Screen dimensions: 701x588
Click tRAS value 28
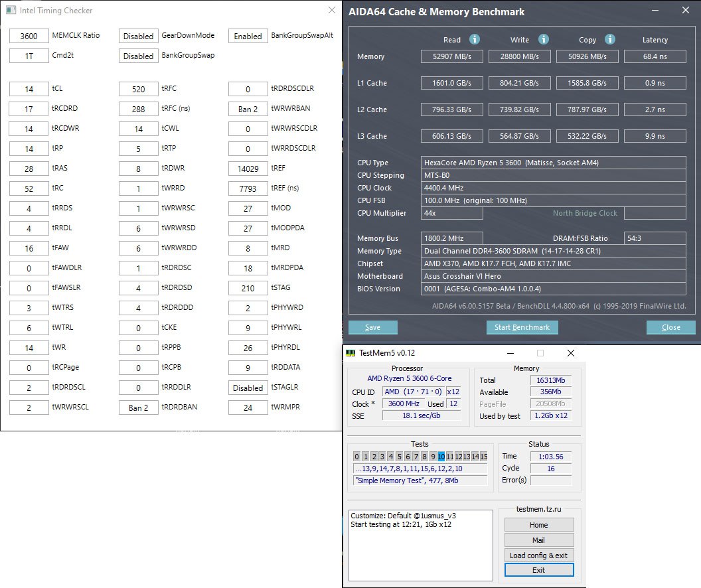pyautogui.click(x=29, y=169)
